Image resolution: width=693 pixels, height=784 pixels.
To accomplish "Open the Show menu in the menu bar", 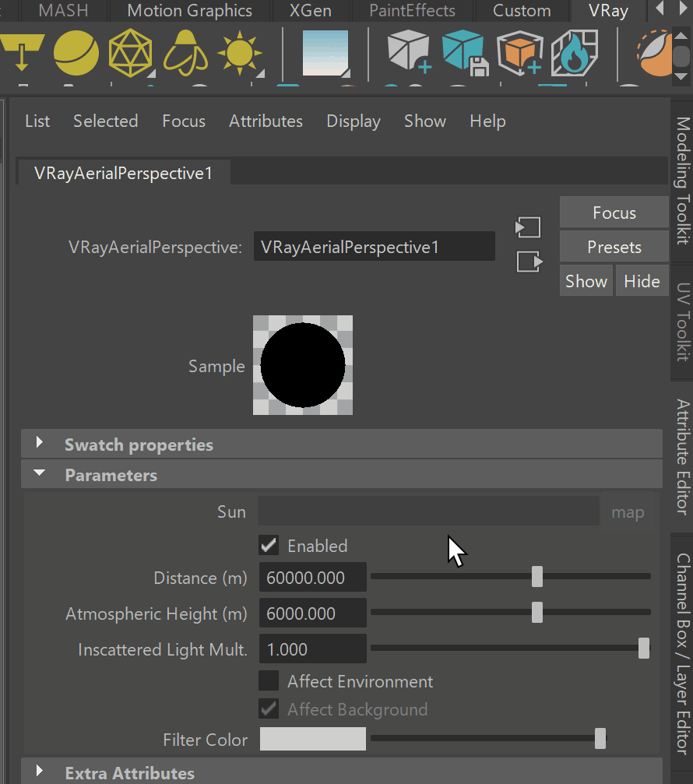I will 425,121.
